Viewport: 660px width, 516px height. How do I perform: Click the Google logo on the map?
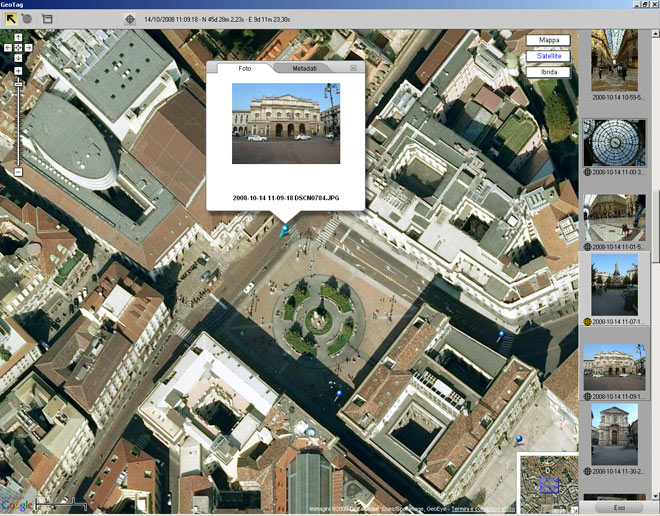[17, 505]
